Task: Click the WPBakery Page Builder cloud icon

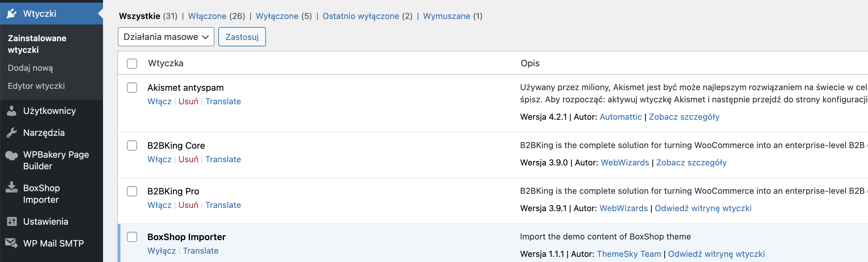Action: 12,155
